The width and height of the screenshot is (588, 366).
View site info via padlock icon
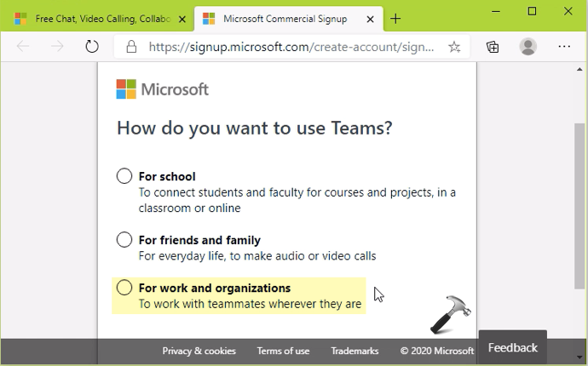[x=131, y=47]
